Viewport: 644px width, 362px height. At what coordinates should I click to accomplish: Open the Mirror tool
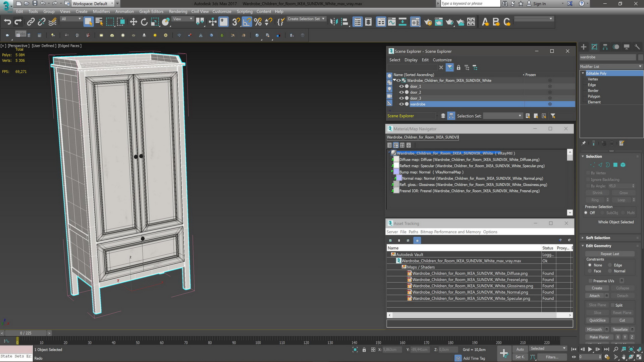point(334,22)
